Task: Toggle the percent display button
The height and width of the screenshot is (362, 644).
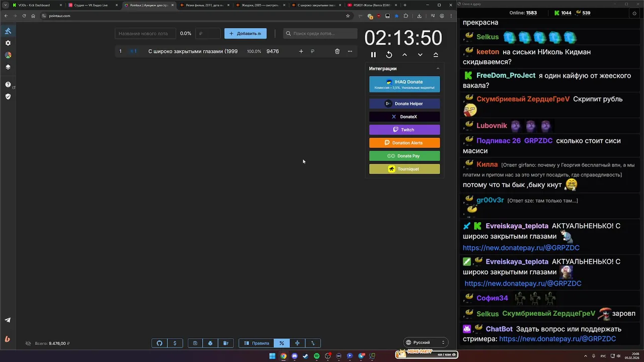Action: pos(282,343)
